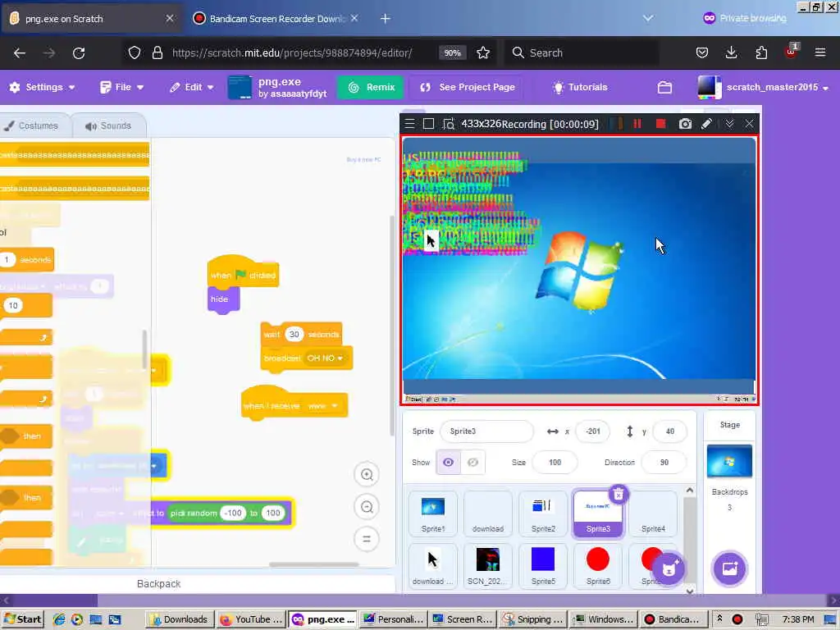Expand scratch_master2015 account menu

[764, 87]
